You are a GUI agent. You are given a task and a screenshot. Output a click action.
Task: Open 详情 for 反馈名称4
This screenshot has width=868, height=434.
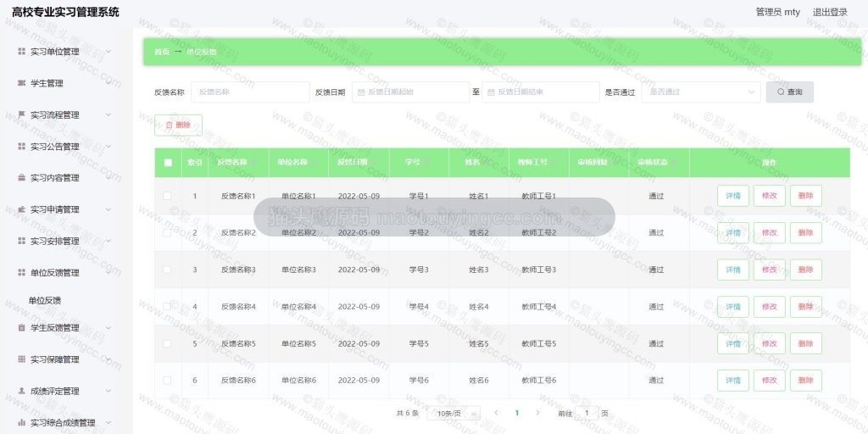pos(733,306)
